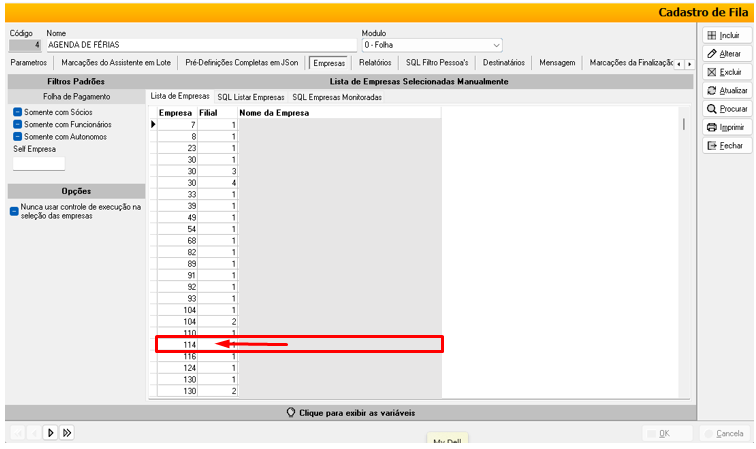Viewport: 756px width, 449px height.
Task: Toggle Somente com Sócios checkbox
Action: 18,112
